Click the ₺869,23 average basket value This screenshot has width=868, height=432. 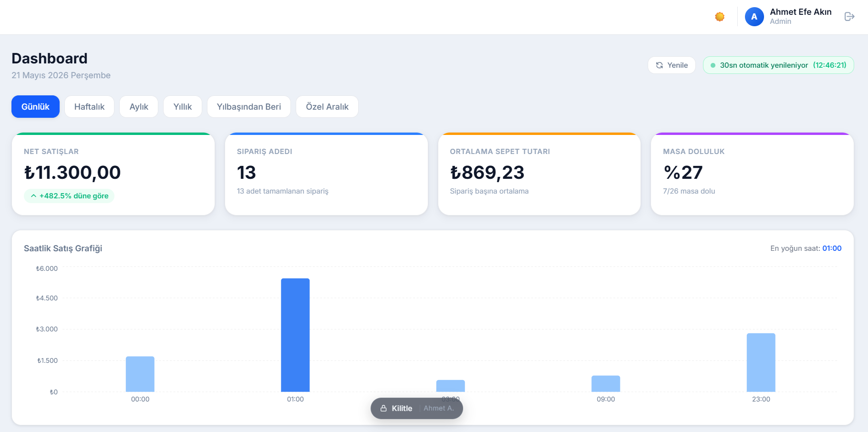487,173
